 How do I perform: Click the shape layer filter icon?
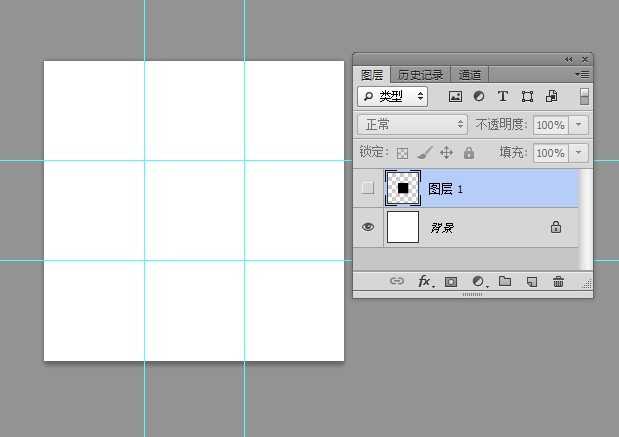point(527,97)
